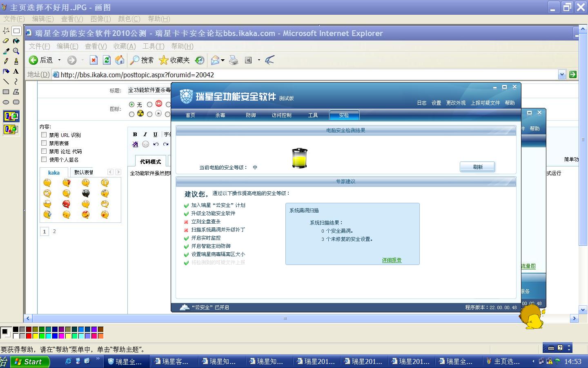Select the transparent background selection option

click(x=11, y=130)
